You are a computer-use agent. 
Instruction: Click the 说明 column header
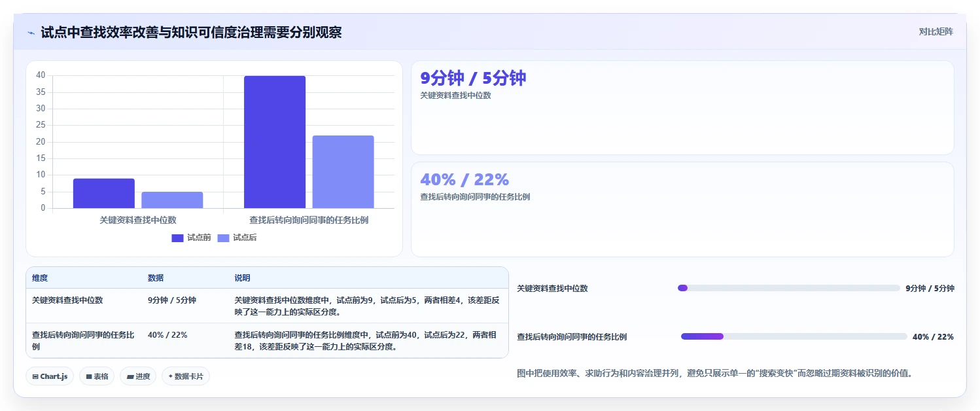click(x=242, y=278)
